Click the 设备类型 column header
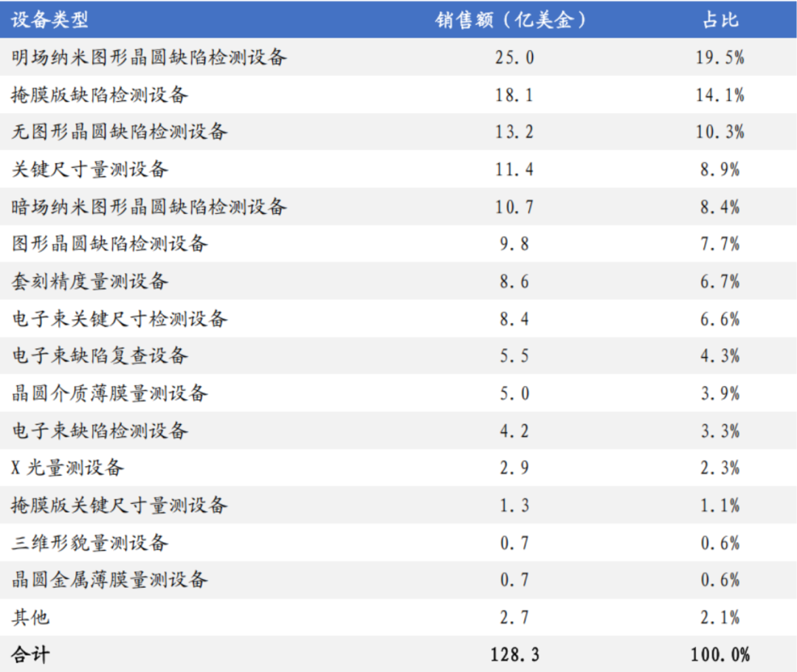The height and width of the screenshot is (672, 797). click(50, 20)
